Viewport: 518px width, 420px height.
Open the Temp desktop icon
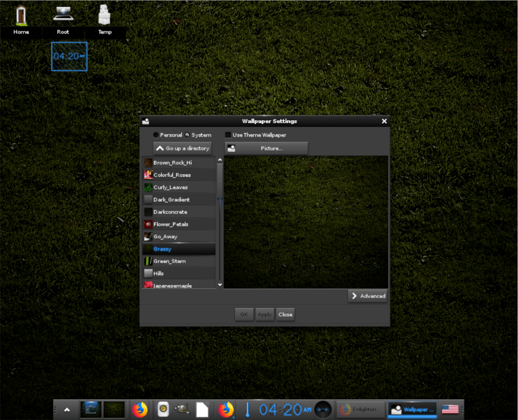[x=105, y=15]
